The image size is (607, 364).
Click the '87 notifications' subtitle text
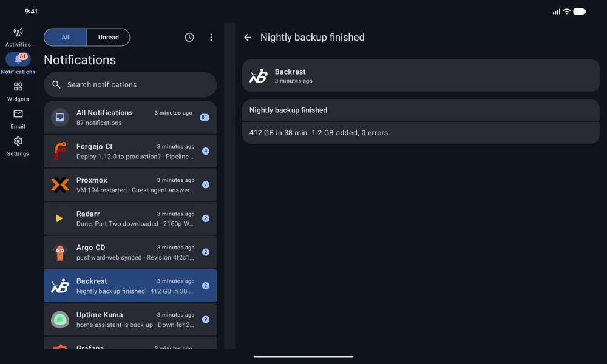(99, 123)
